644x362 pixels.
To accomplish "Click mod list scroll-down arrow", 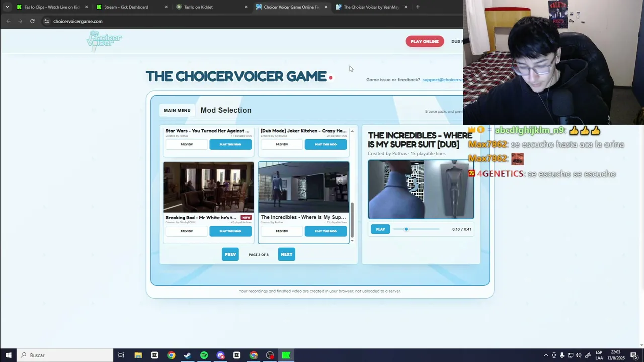I will [352, 240].
